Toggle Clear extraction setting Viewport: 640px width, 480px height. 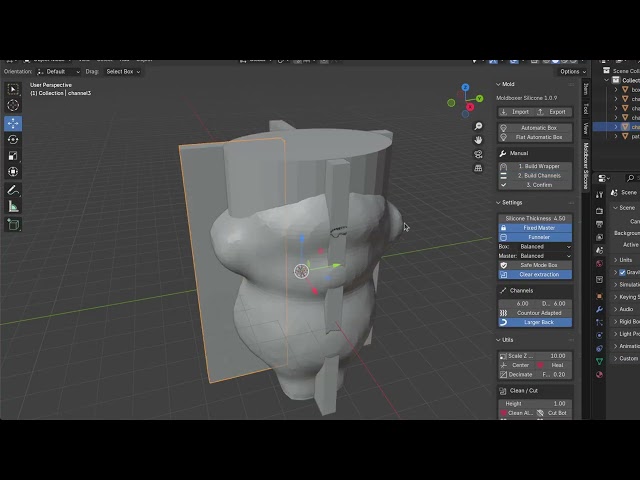pyautogui.click(x=535, y=275)
